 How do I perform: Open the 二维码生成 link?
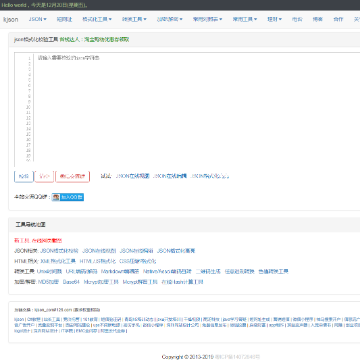208,272
